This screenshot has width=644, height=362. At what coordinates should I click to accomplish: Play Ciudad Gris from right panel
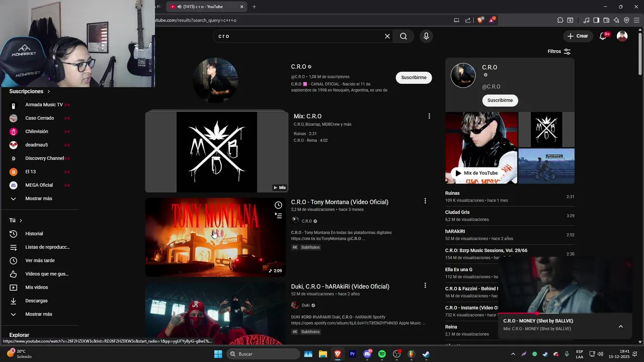510,216
